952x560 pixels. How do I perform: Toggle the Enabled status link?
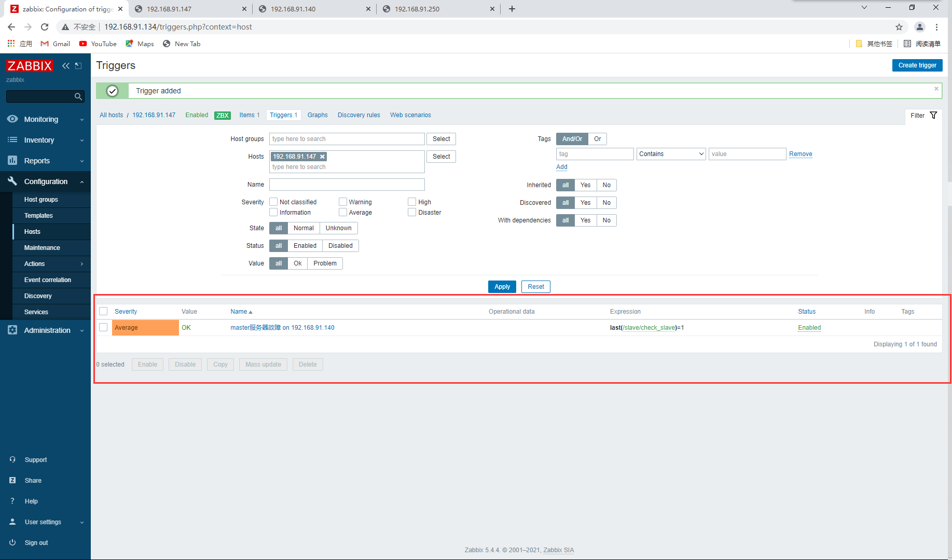[x=809, y=328]
